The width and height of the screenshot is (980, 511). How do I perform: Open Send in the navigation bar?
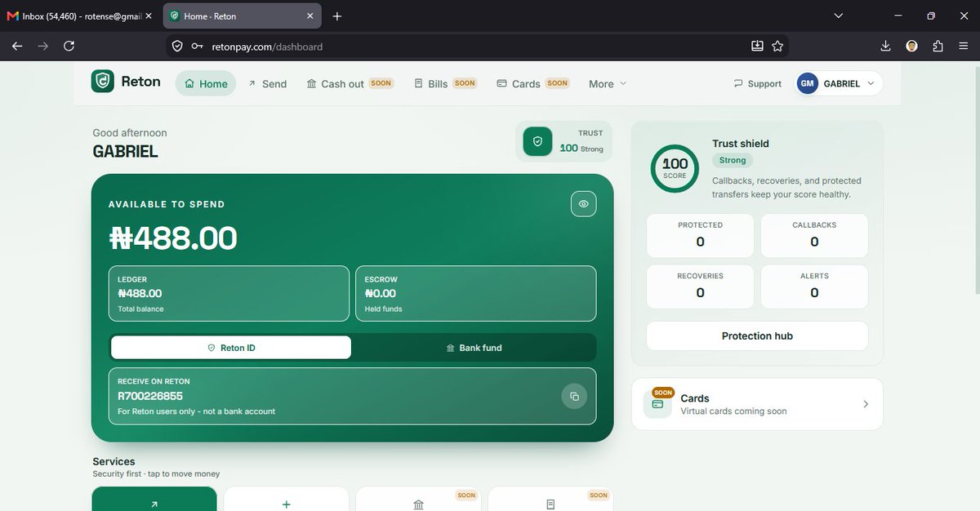(x=267, y=83)
